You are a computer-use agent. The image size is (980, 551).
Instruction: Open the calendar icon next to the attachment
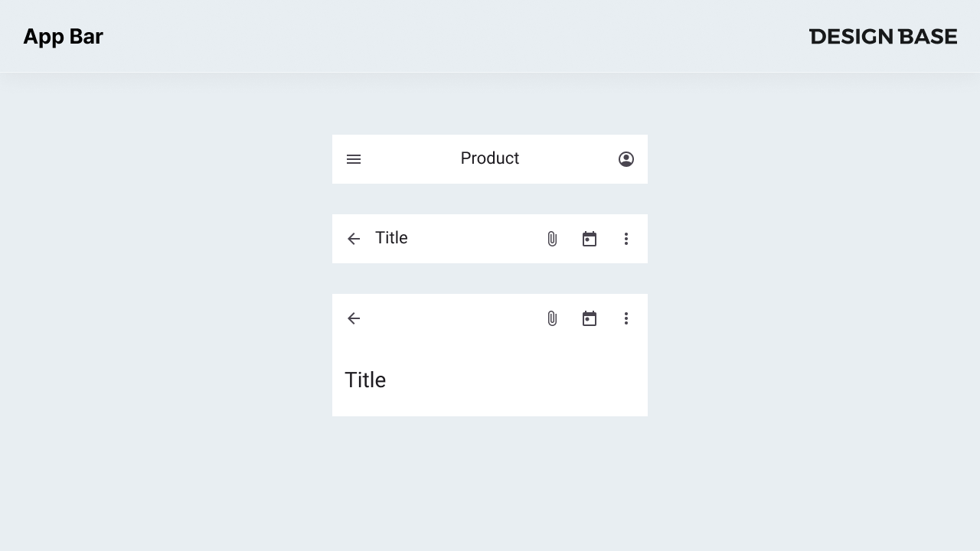click(590, 238)
